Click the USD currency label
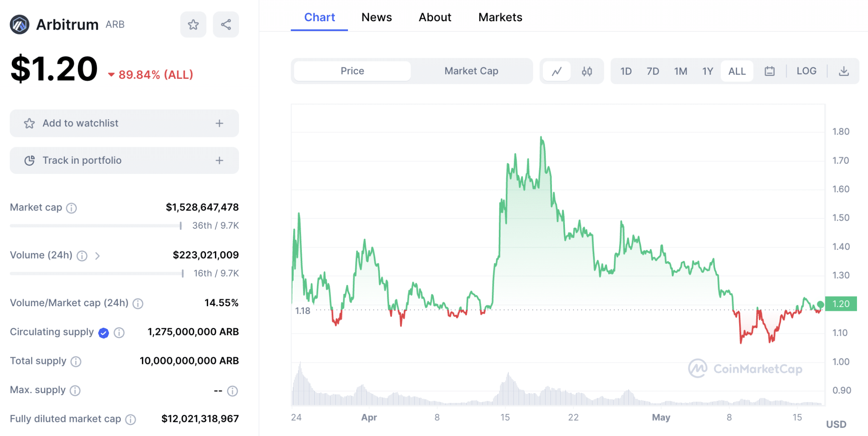868x436 pixels. [x=836, y=424]
